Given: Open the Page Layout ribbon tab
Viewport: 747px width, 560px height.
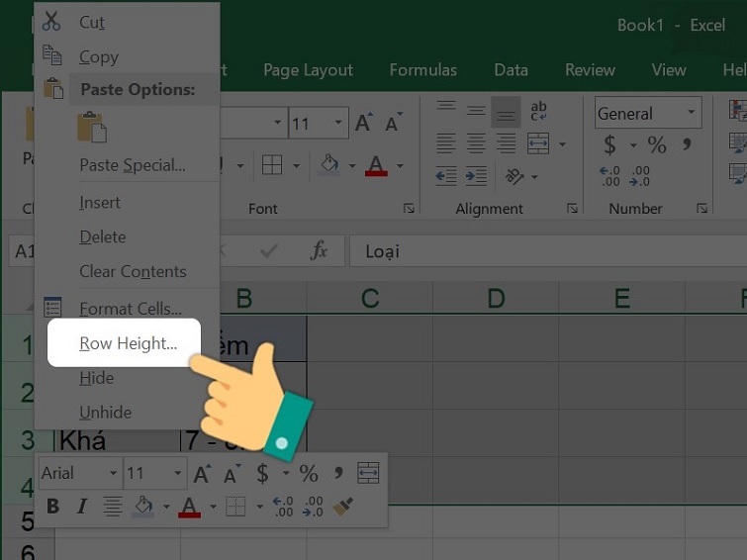Looking at the screenshot, I should [x=308, y=70].
